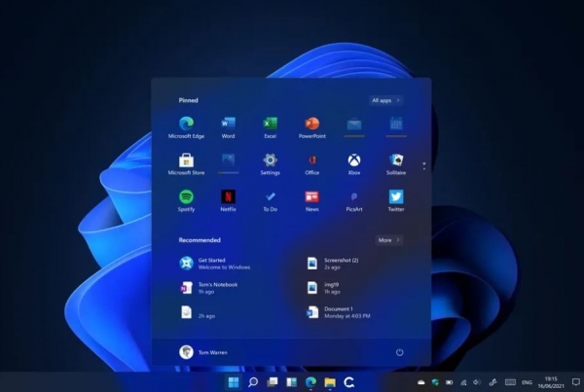This screenshot has width=584, height=392.
Task: Open the clock showing 19:15
Action: click(x=551, y=382)
